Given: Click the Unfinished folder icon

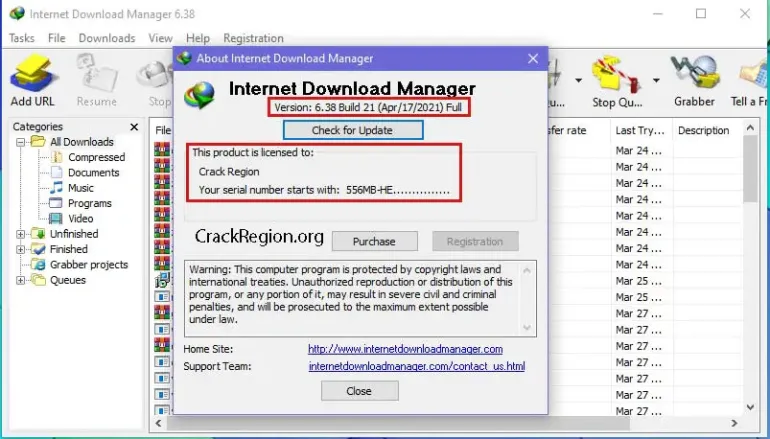Looking at the screenshot, I should [38, 234].
